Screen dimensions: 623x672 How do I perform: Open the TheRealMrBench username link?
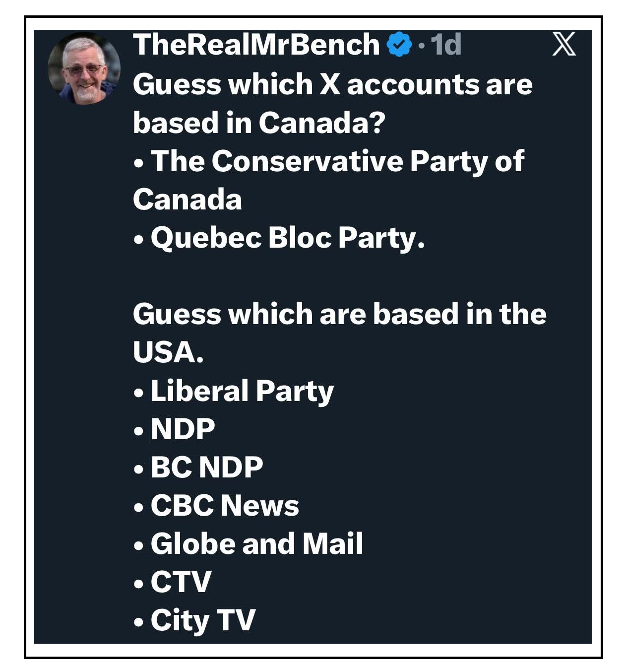[256, 45]
